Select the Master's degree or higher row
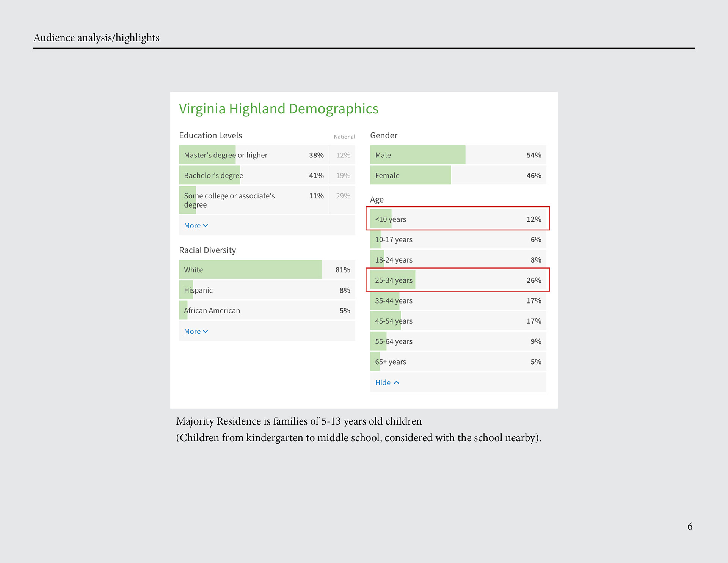 coord(267,155)
